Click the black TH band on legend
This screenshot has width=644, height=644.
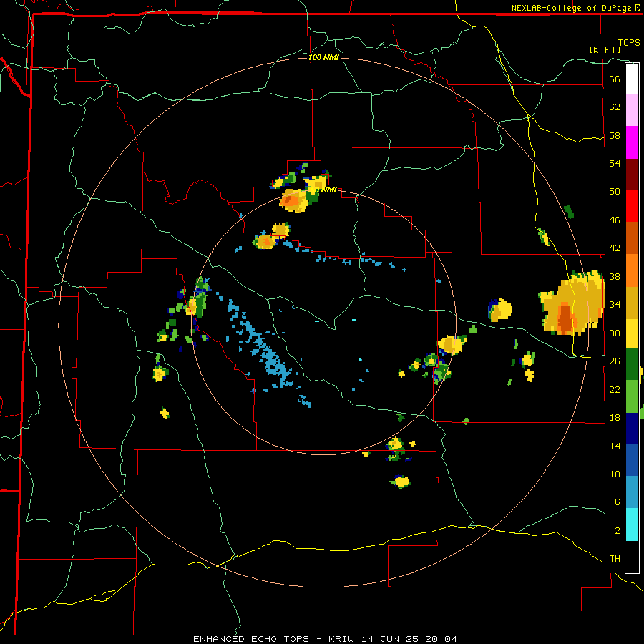[x=632, y=557]
